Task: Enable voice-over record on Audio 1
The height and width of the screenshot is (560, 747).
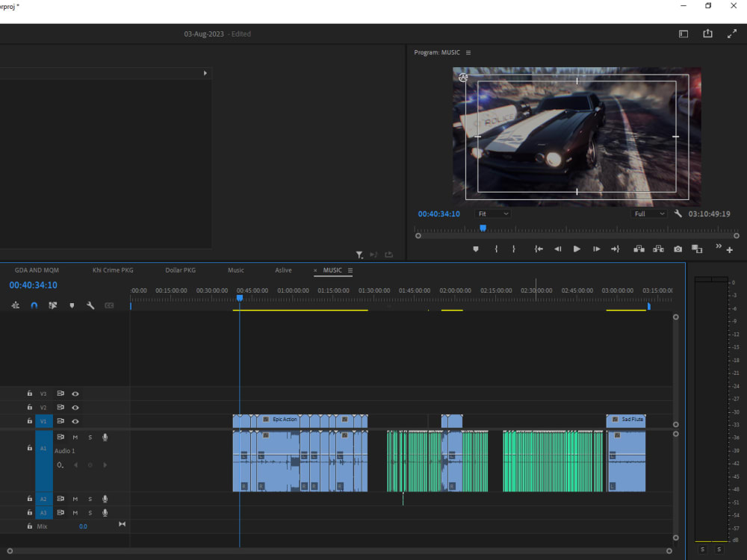Action: coord(105,437)
